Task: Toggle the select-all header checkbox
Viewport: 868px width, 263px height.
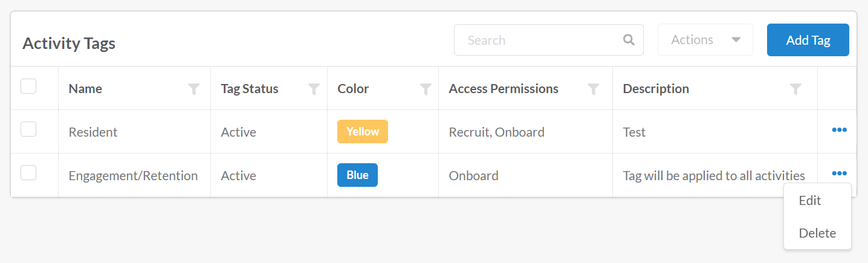Action: [28, 86]
